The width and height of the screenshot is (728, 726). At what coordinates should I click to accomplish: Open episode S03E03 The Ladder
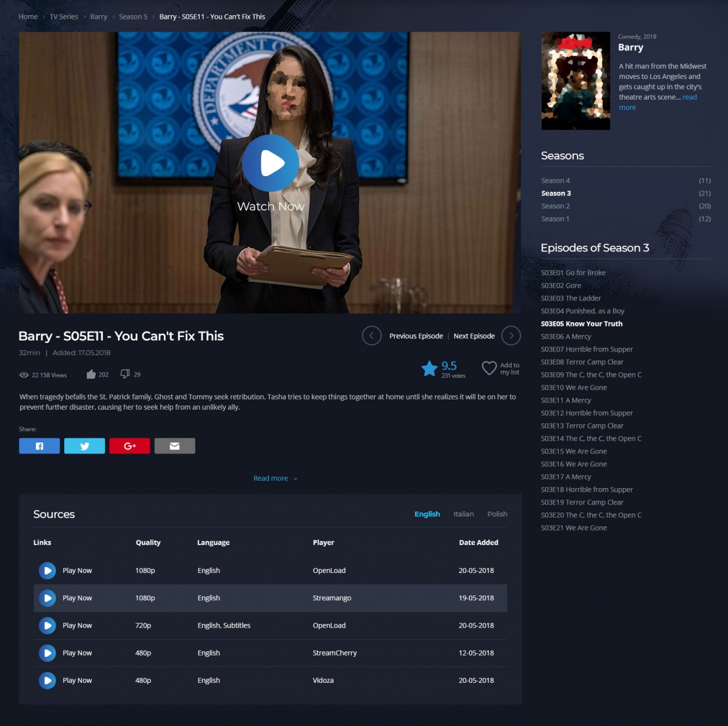coord(571,298)
